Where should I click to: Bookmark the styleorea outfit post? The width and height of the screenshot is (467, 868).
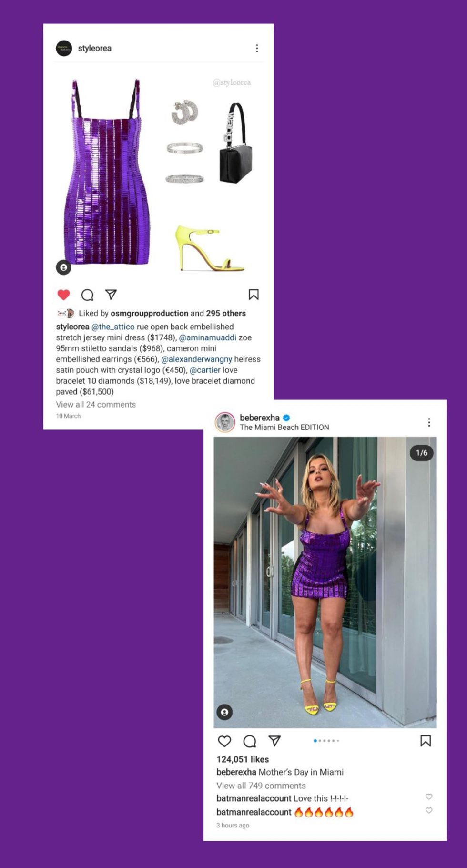(x=254, y=295)
